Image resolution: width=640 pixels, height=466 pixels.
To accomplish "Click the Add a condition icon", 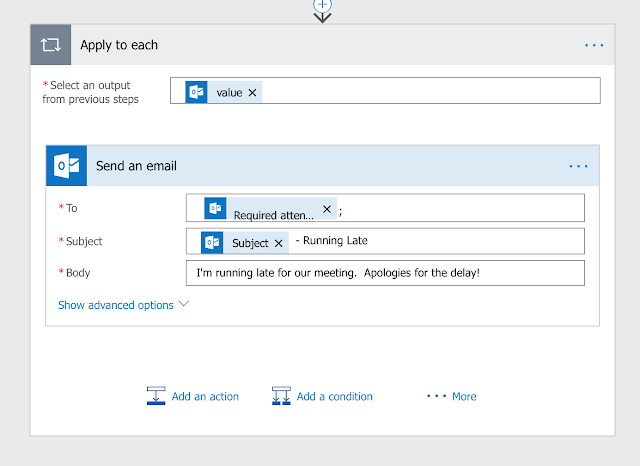I will (281, 396).
